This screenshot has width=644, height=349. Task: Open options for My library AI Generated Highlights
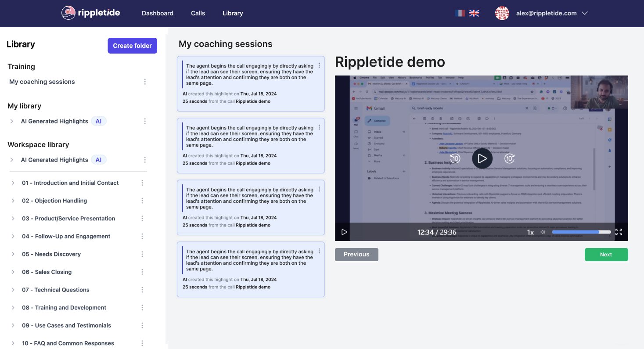tap(145, 121)
